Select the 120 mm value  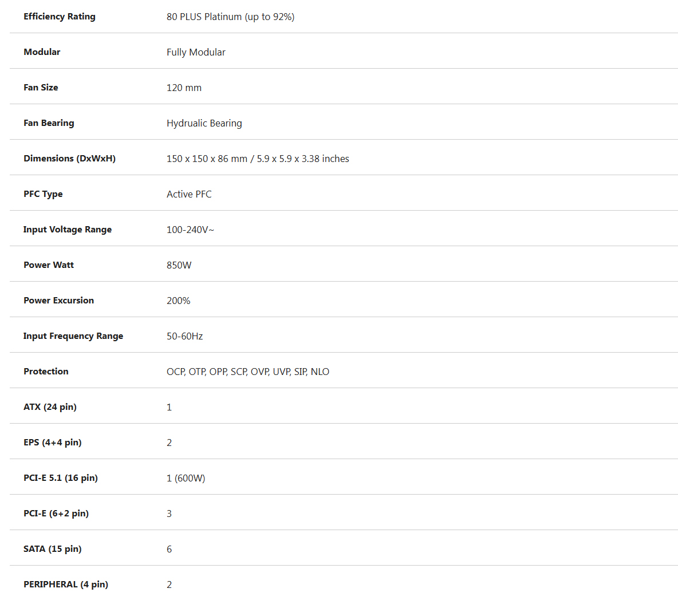[184, 88]
